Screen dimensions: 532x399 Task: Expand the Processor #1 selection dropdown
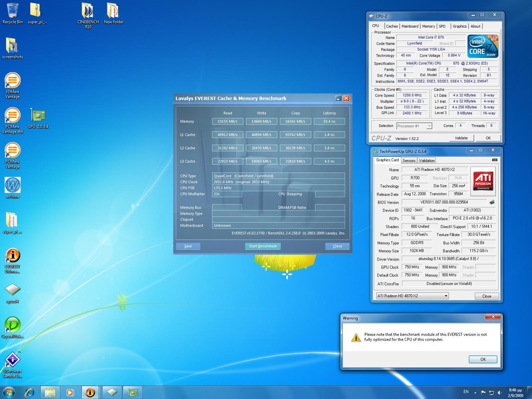click(429, 126)
